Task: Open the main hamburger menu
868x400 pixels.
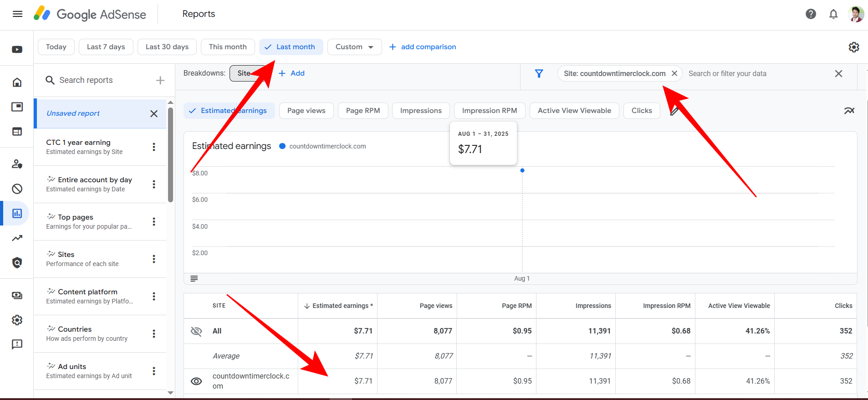Action: (17, 14)
